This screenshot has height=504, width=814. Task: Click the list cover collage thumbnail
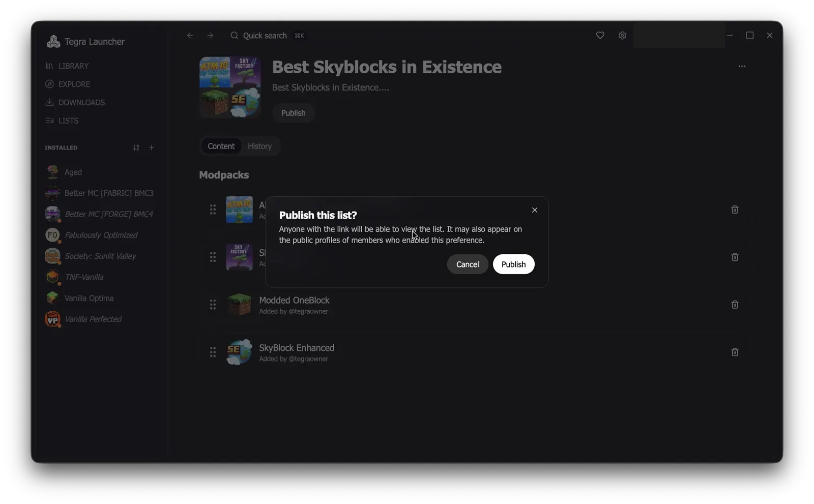[x=230, y=87]
